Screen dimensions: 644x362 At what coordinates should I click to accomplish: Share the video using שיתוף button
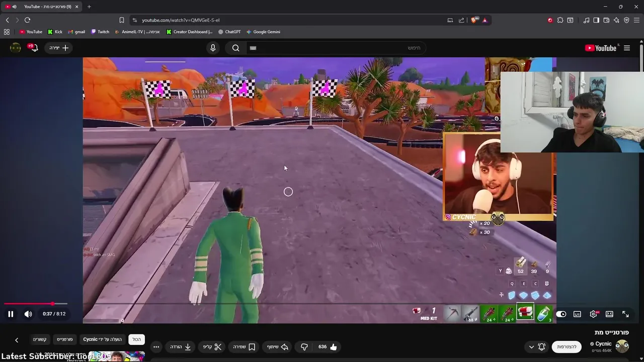coord(277,347)
